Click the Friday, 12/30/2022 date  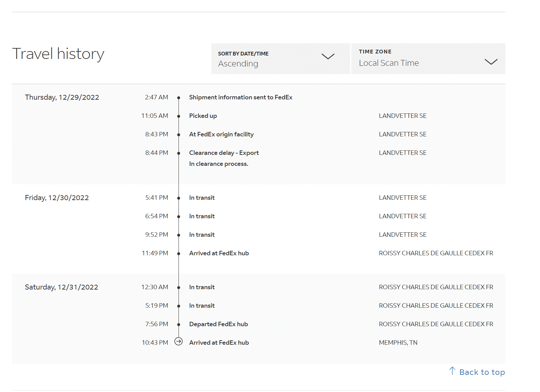(57, 198)
